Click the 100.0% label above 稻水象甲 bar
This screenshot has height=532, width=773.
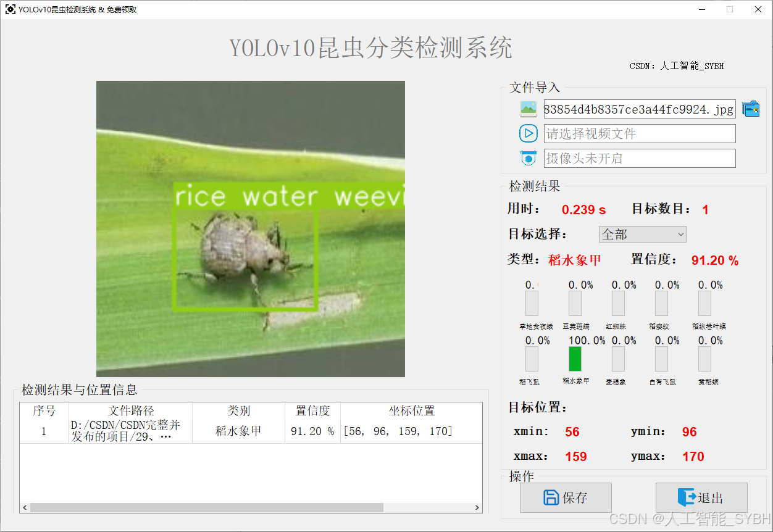(x=587, y=341)
